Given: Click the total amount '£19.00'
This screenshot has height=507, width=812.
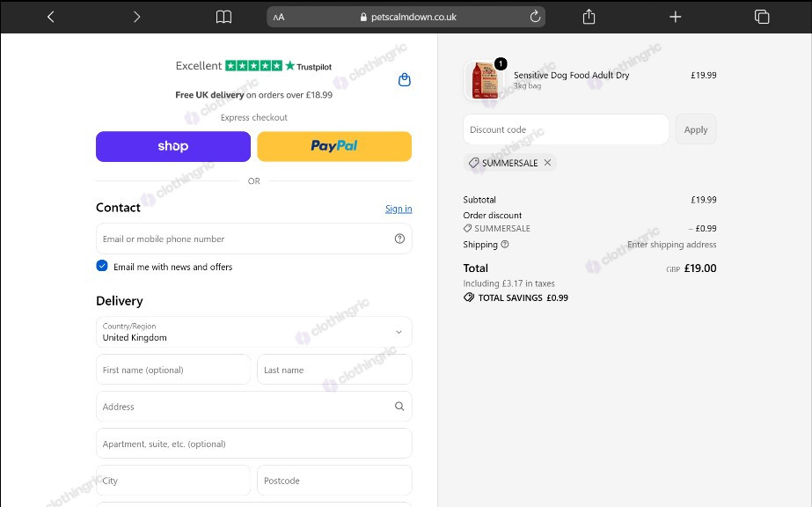Looking at the screenshot, I should pyautogui.click(x=700, y=268).
